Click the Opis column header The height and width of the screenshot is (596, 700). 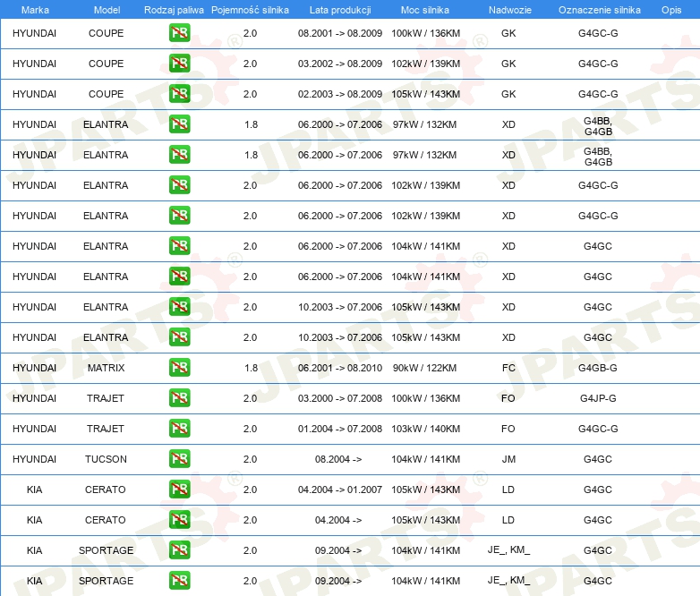[671, 10]
